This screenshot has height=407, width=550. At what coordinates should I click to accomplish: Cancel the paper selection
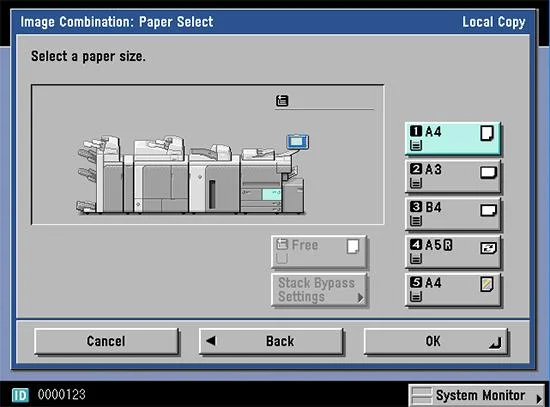point(107,341)
